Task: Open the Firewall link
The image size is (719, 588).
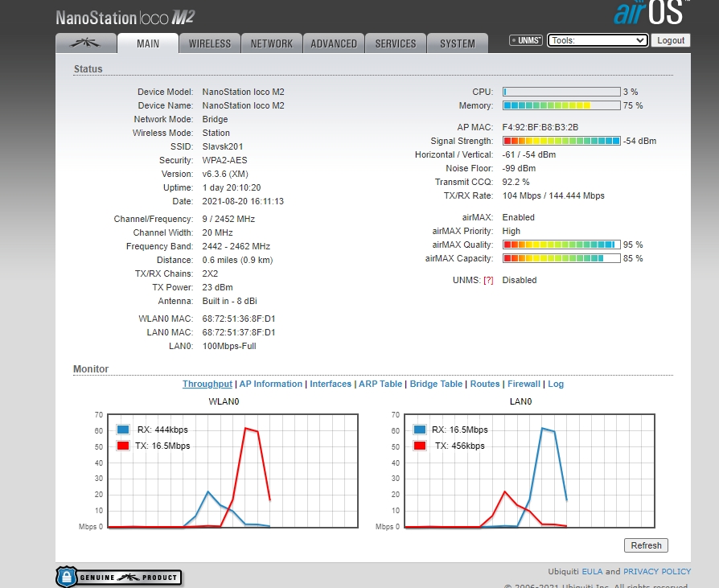Action: [524, 384]
